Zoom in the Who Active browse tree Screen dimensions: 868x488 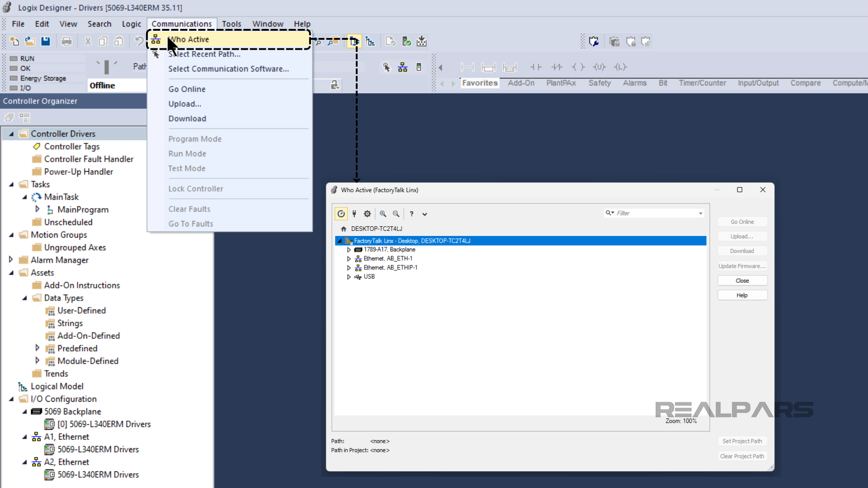pos(383,214)
